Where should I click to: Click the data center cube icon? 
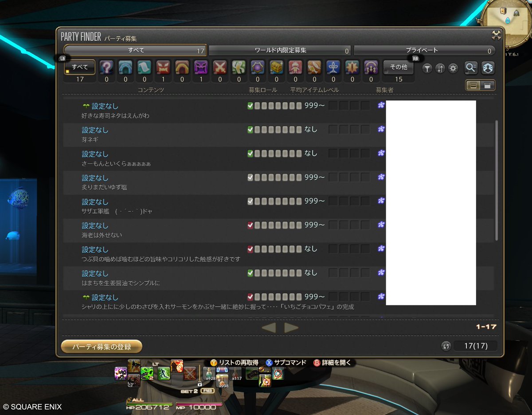pos(488,68)
